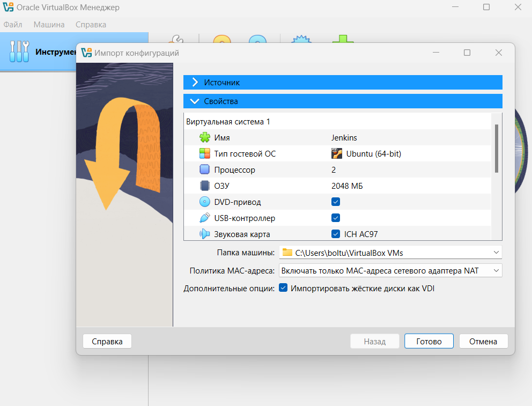Click the VirtualBox logo in import dialog title
Viewport: 532px width, 406px height.
click(86, 53)
